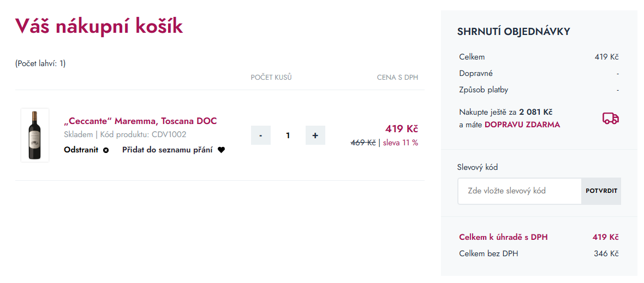Open the „Ceccante“ Maremma, Toscana DOC link
Viewport: 644px width, 283px height.
140,121
